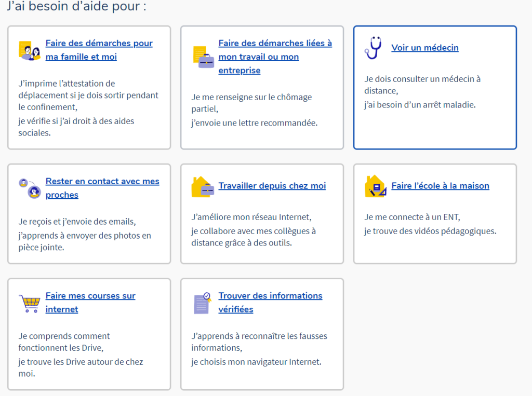Click the ENT connection description text
Screen dimensions: 532x396
point(412,217)
